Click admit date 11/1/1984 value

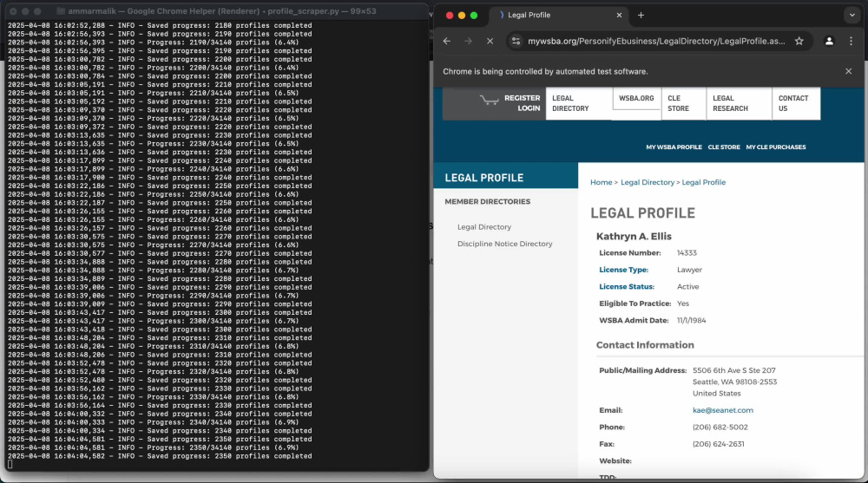pos(691,320)
